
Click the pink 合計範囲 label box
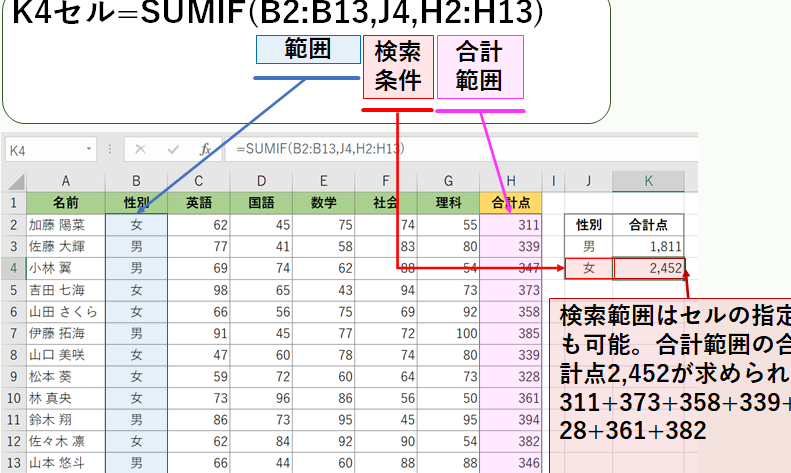(479, 67)
